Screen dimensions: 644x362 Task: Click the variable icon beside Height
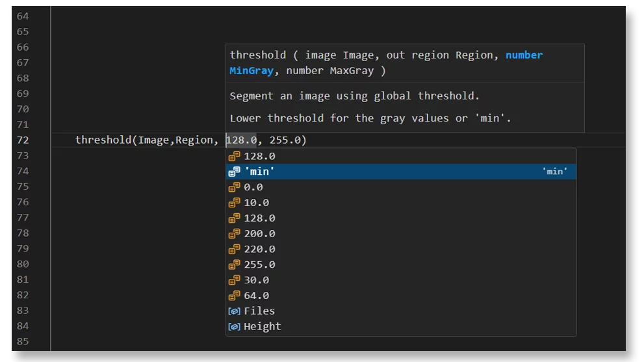coord(235,327)
